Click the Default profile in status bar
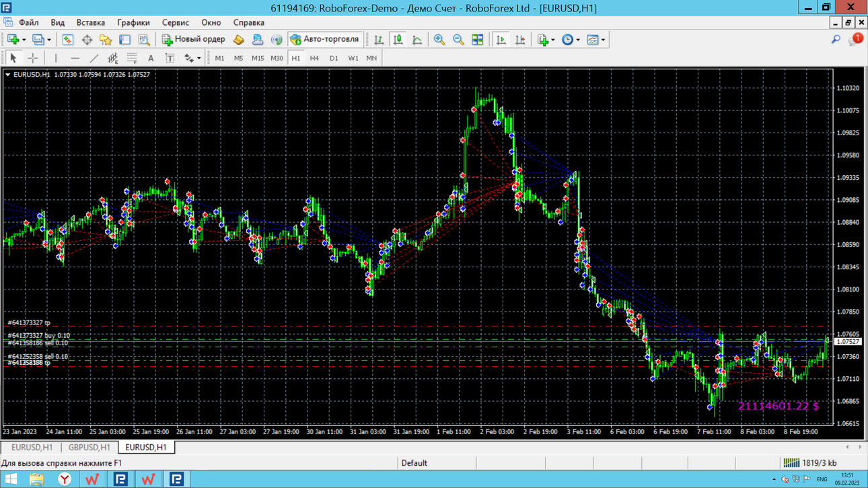 pyautogui.click(x=414, y=463)
